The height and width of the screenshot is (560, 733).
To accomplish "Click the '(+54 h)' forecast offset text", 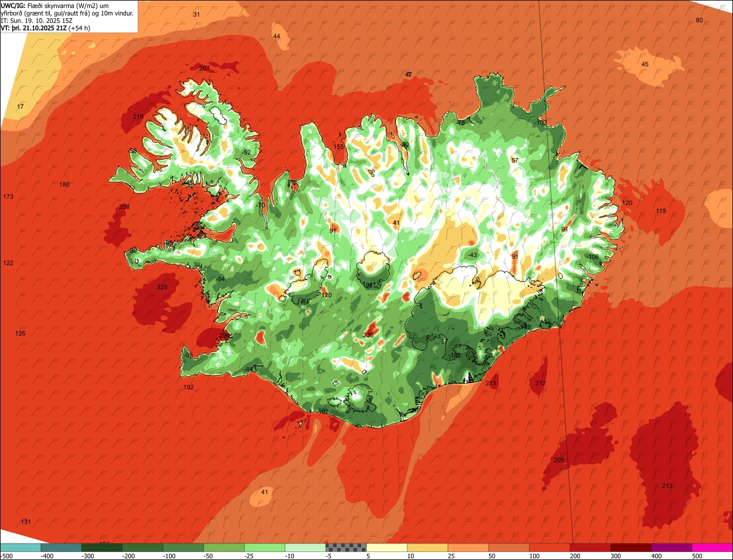I will click(79, 27).
